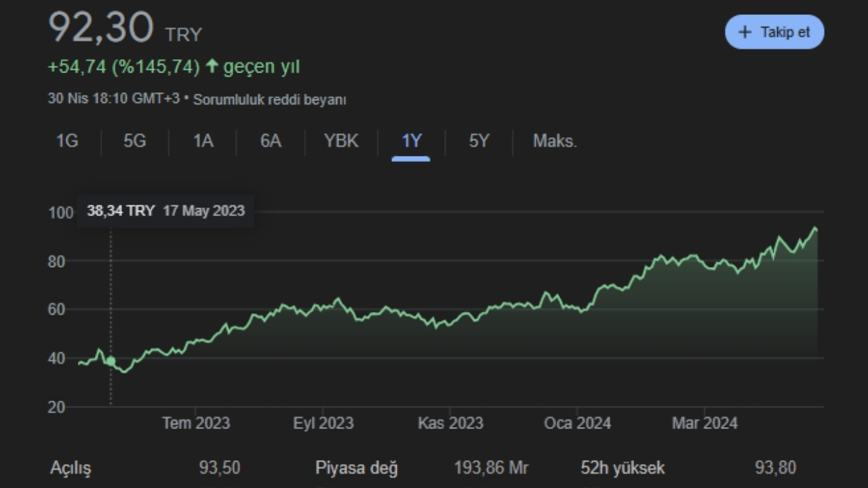This screenshot has width=868, height=488.
Task: Click the 38,34 TRY tooltip label
Action: point(121,211)
